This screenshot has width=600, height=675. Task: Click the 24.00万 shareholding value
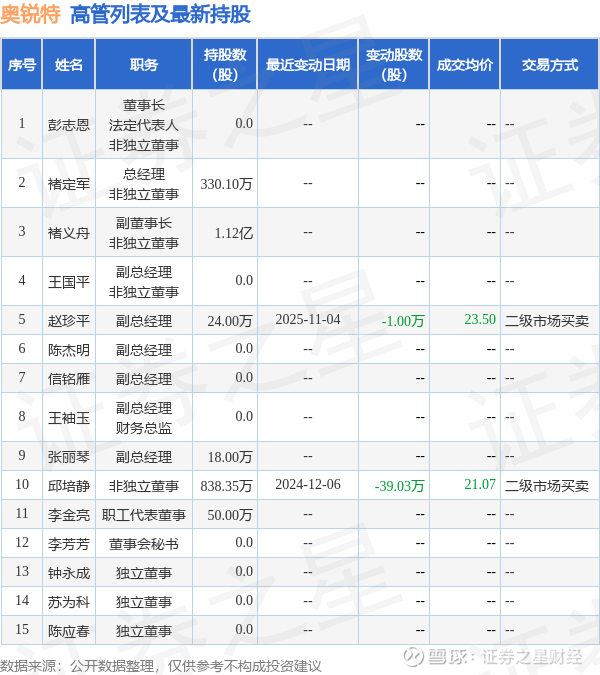pyautogui.click(x=230, y=321)
